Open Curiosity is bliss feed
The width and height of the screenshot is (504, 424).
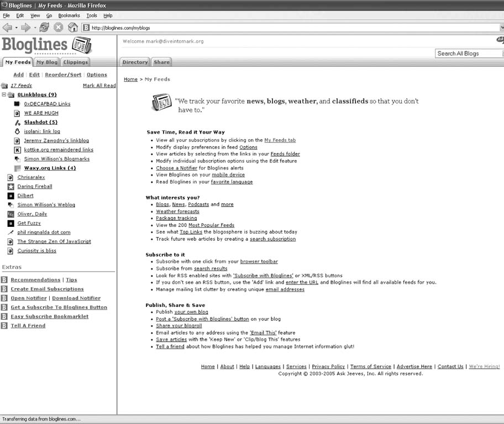pyautogui.click(x=36, y=251)
